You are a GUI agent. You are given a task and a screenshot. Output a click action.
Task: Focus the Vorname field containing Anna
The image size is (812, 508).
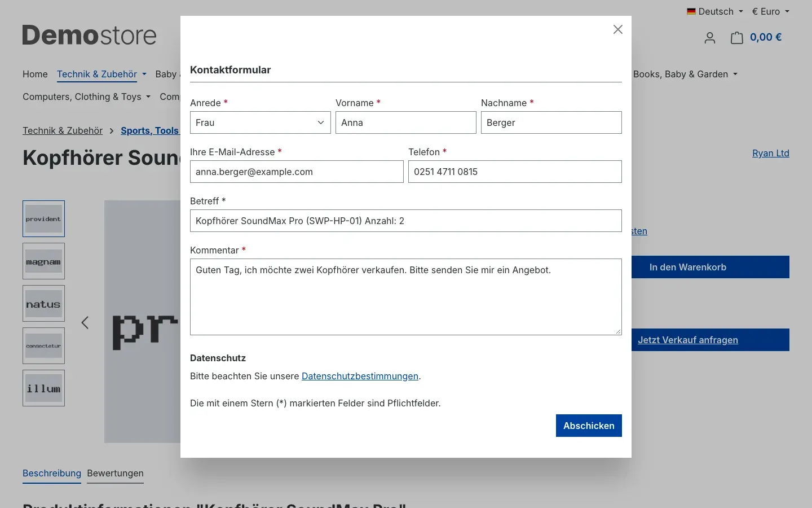406,122
